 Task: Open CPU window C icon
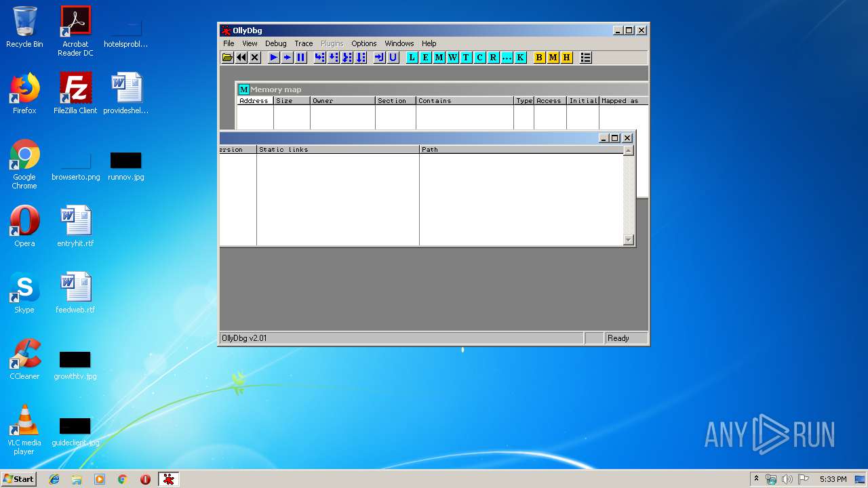(479, 58)
